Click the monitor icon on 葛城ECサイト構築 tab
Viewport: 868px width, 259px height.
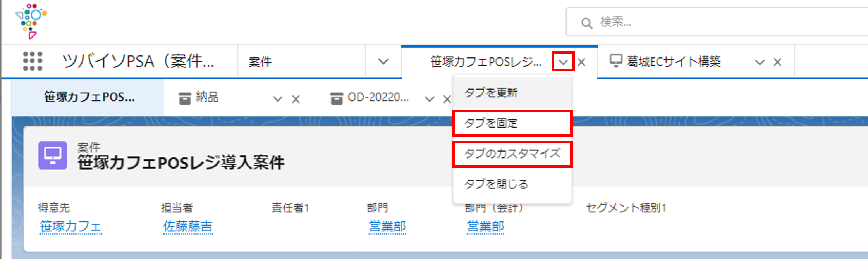coord(616,60)
